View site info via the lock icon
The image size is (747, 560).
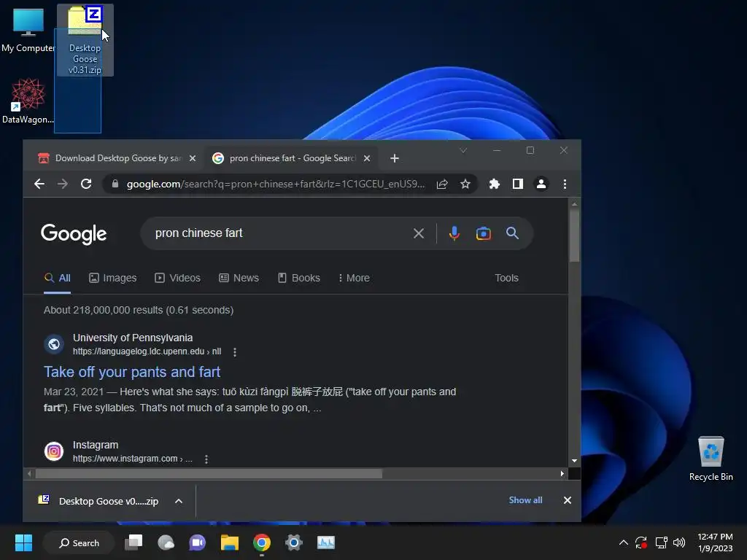[115, 184]
